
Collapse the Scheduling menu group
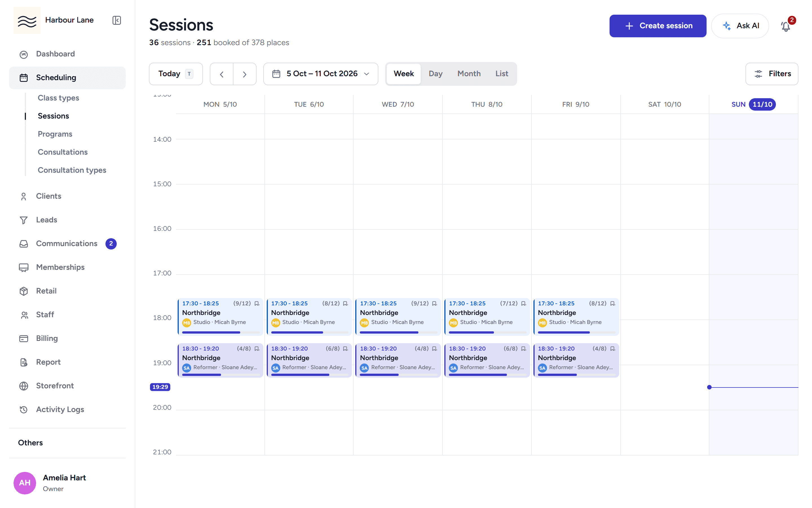pyautogui.click(x=67, y=78)
